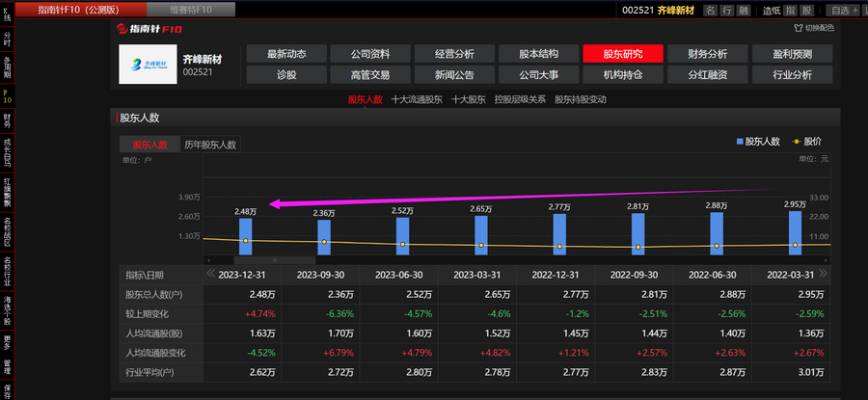The width and height of the screenshot is (868, 400).
Task: Go to 十大流通股东 sub-navigation link
Action: pyautogui.click(x=417, y=99)
